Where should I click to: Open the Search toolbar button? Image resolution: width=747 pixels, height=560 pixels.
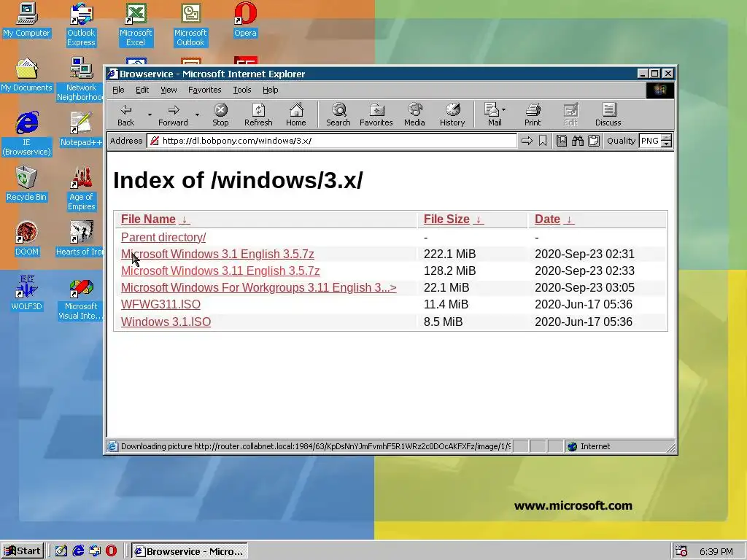[338, 115]
